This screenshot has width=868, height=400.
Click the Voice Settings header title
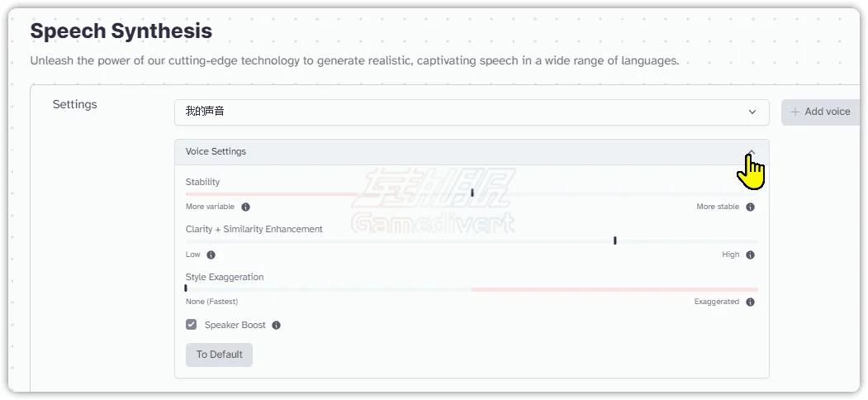pyautogui.click(x=216, y=152)
